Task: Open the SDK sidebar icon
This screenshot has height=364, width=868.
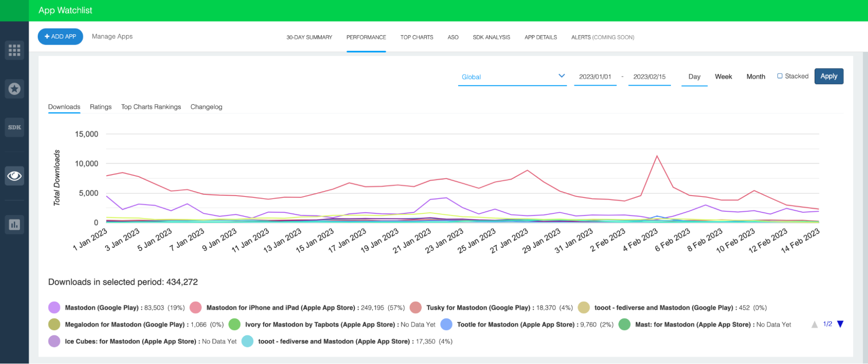Action: point(14,128)
